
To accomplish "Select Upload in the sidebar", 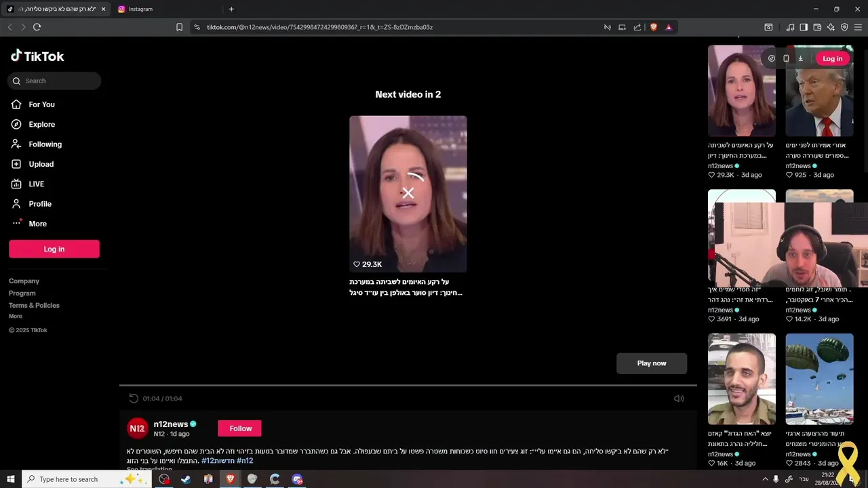I will click(41, 164).
